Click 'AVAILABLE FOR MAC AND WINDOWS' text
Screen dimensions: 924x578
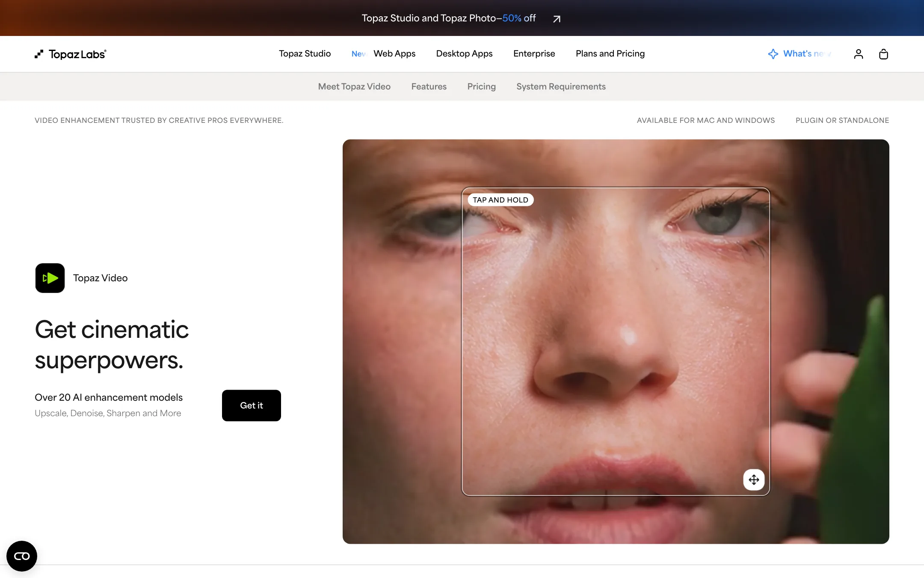pyautogui.click(x=706, y=120)
